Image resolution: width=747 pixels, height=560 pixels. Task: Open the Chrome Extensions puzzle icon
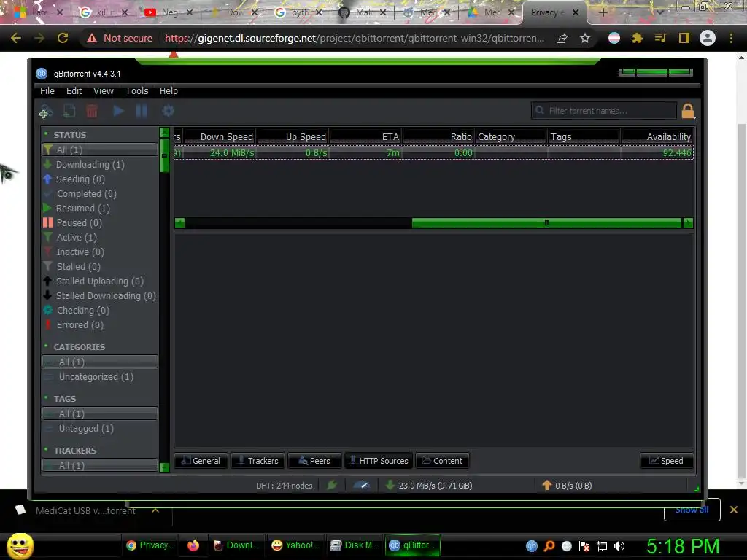coord(637,38)
